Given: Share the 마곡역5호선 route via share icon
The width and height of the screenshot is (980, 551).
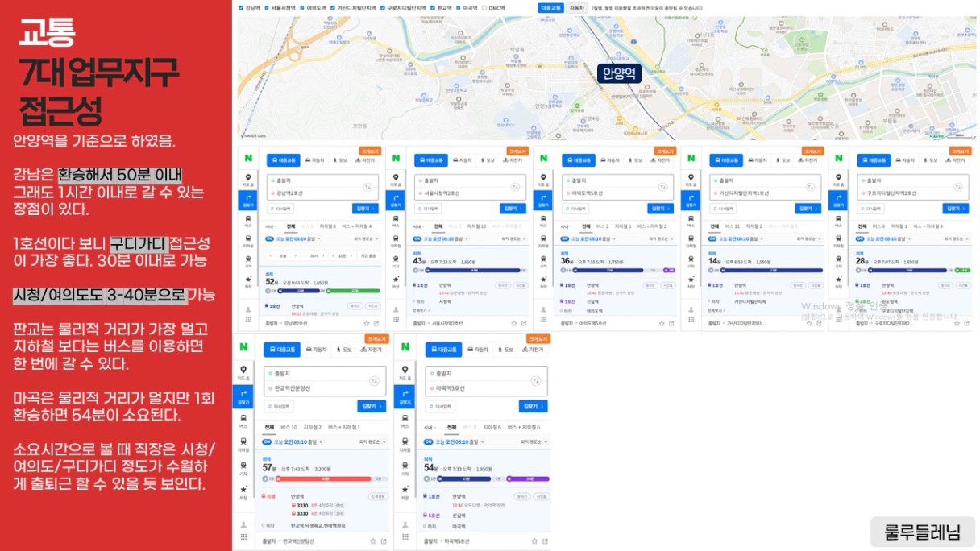Looking at the screenshot, I should tap(545, 541).
